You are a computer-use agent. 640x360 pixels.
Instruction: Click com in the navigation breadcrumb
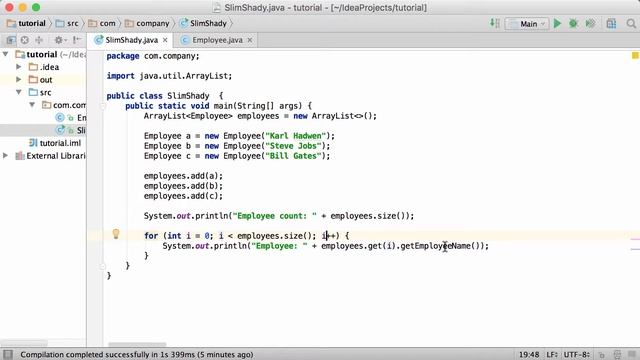tap(102, 23)
